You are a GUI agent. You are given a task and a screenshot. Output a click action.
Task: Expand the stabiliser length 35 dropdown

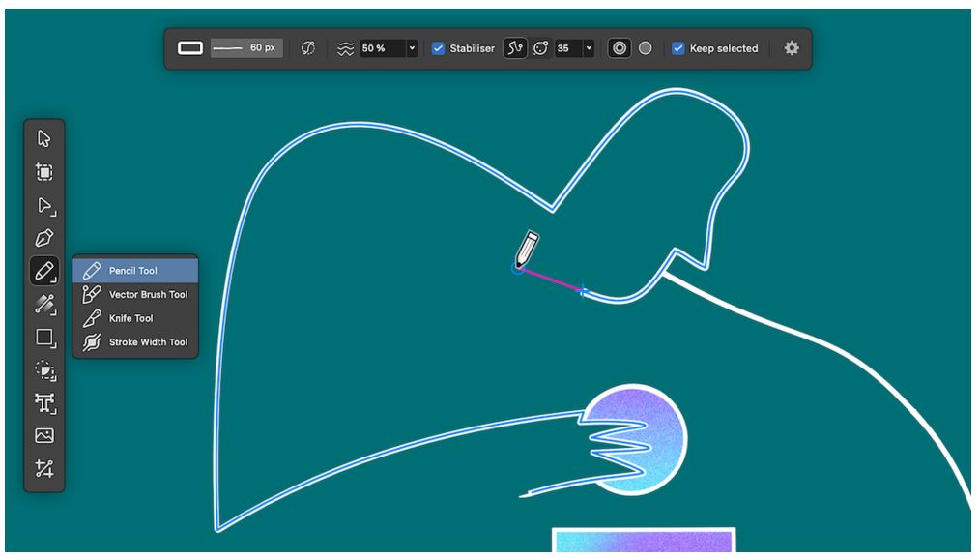pyautogui.click(x=588, y=48)
